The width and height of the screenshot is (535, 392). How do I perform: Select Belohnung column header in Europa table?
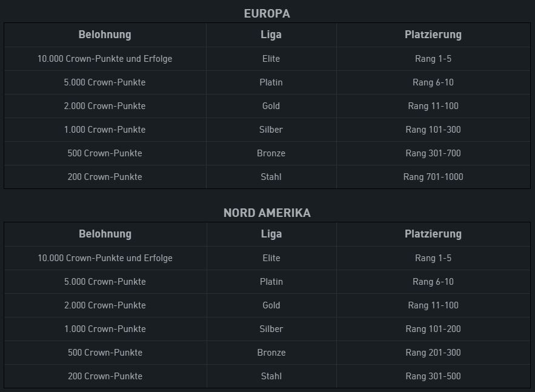point(105,35)
